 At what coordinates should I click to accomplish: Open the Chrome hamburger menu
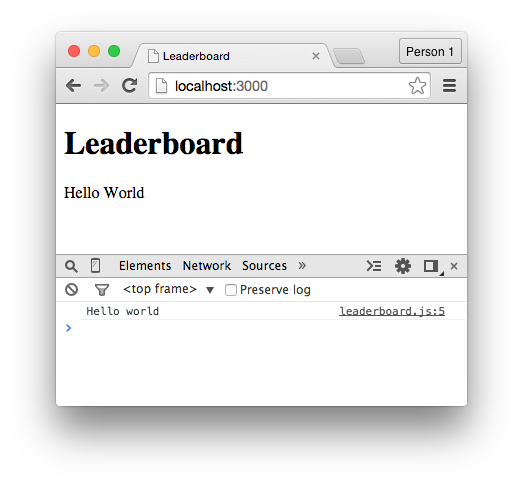pyautogui.click(x=449, y=86)
